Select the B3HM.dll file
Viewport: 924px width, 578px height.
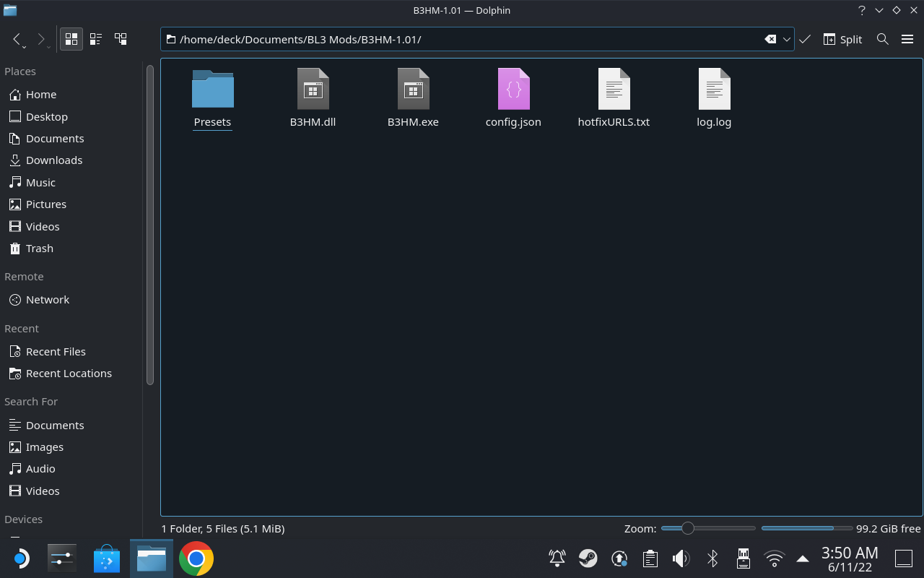pos(313,99)
